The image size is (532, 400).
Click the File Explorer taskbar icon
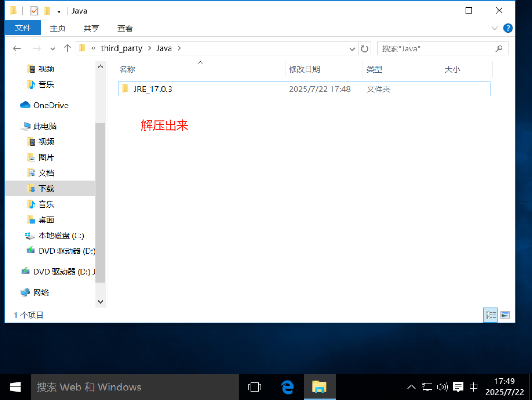point(319,387)
